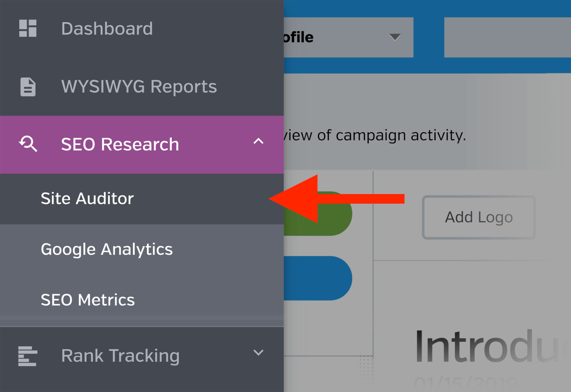Click the Rank Tracking bars icon
The height and width of the screenshot is (392, 571).
pyautogui.click(x=28, y=356)
